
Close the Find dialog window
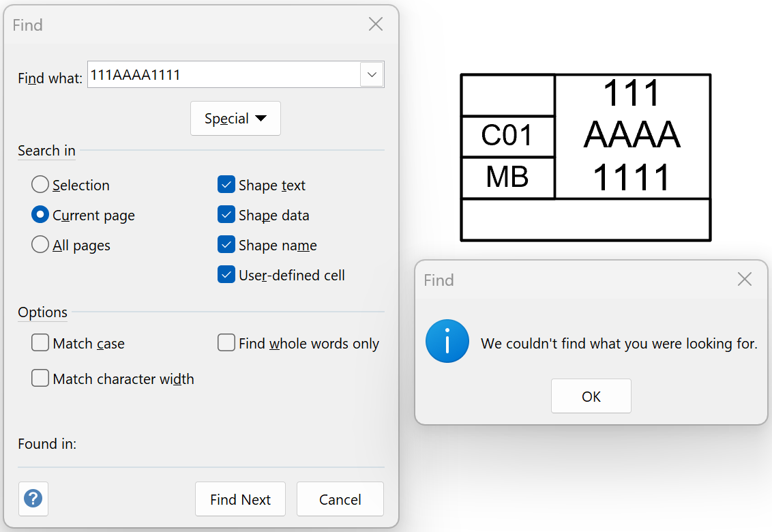coord(376,24)
